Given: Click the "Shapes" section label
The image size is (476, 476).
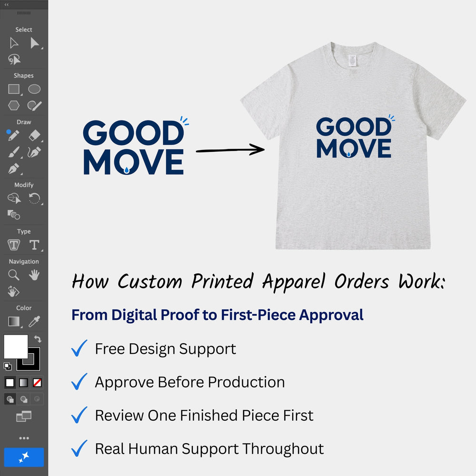Looking at the screenshot, I should click(24, 76).
